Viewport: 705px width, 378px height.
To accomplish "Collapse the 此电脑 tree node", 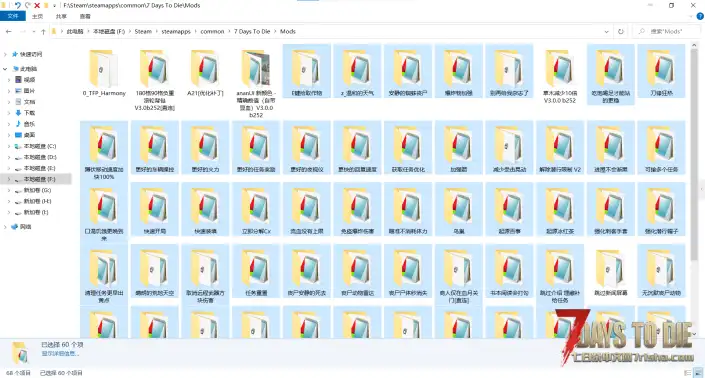I will pyautogui.click(x=5, y=69).
